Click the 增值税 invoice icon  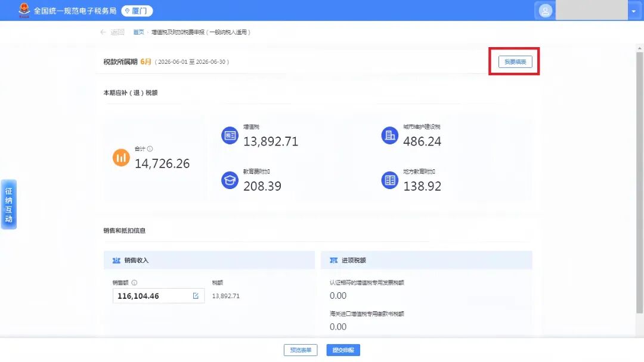coord(230,135)
